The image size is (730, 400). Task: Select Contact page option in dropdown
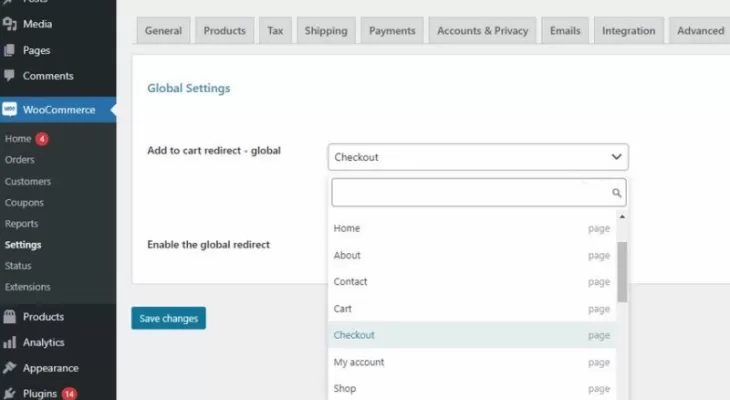(x=472, y=282)
